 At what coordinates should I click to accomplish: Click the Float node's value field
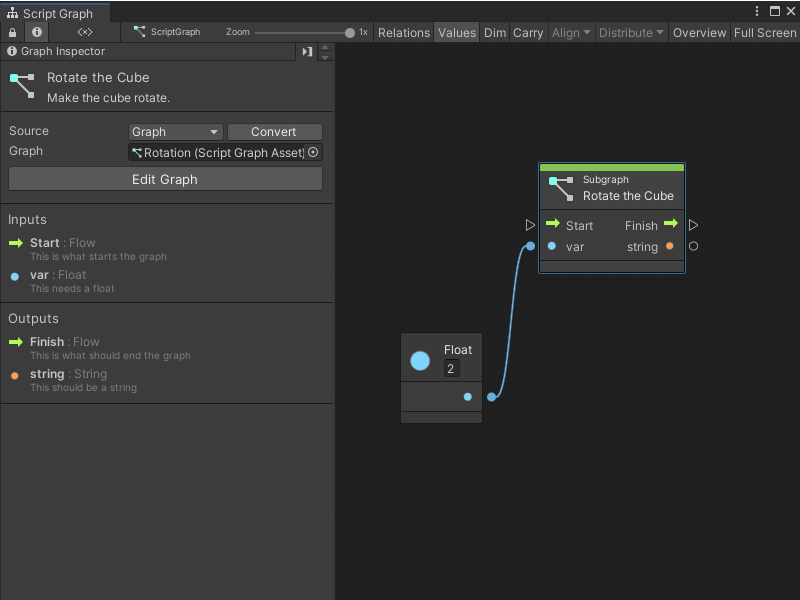[x=451, y=368]
